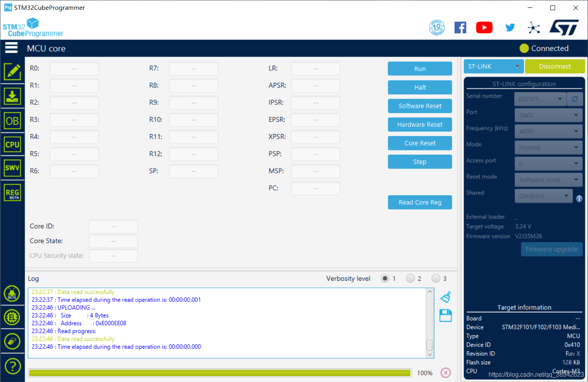Save the log with floppy disk icon

tap(446, 316)
